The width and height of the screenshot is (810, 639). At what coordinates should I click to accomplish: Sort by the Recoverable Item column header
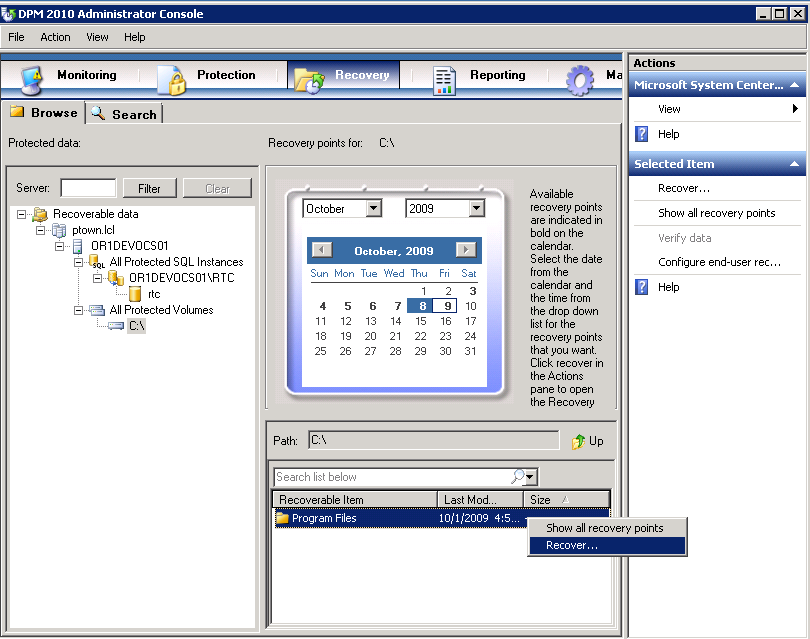(x=355, y=500)
